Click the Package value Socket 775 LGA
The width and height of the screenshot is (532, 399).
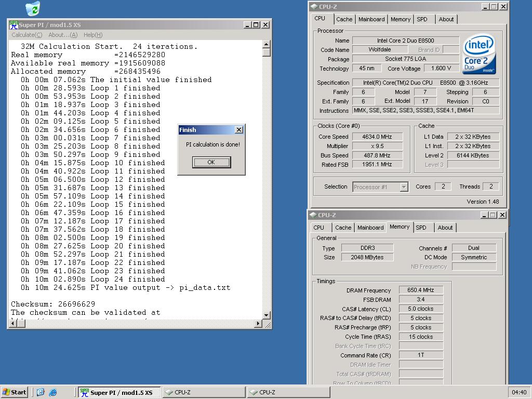click(x=405, y=59)
